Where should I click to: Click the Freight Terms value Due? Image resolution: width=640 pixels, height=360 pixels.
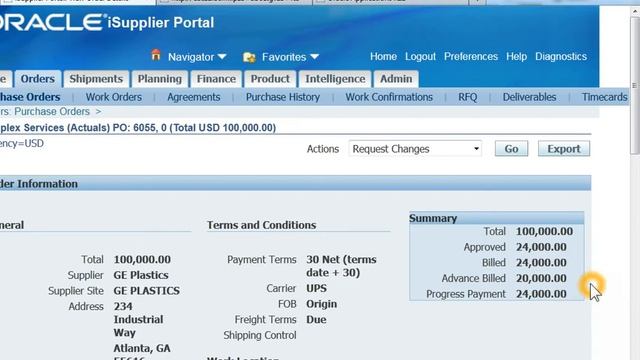click(316, 320)
